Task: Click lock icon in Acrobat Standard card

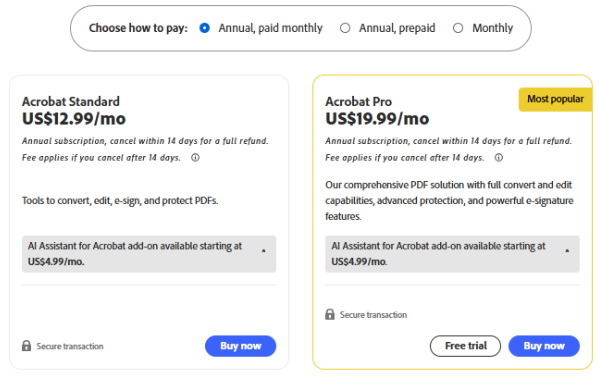Action: tap(26, 346)
